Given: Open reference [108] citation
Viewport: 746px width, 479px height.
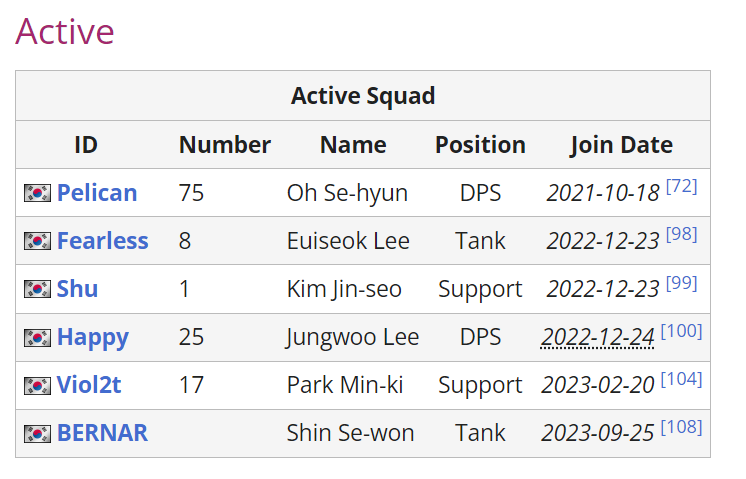Looking at the screenshot, I should pos(681,427).
